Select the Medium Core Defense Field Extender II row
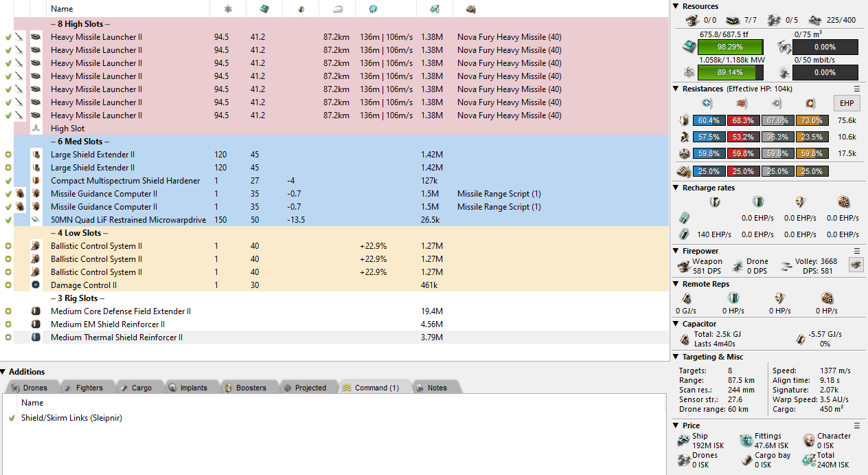Screen dimensions: 868x475 121,311
